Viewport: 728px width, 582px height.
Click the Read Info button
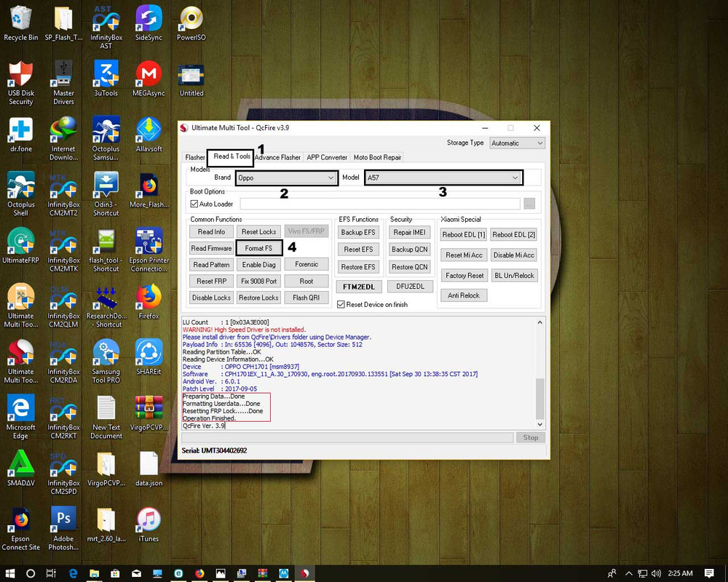pos(211,231)
